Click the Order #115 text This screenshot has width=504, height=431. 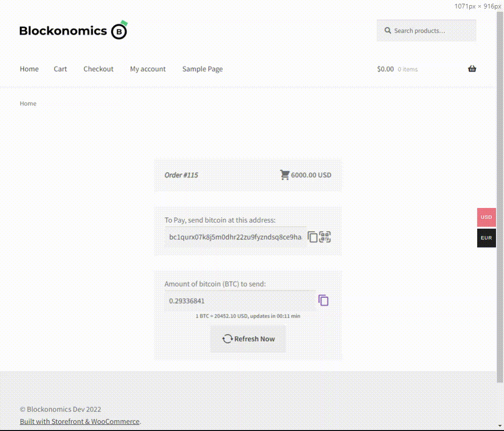click(181, 175)
